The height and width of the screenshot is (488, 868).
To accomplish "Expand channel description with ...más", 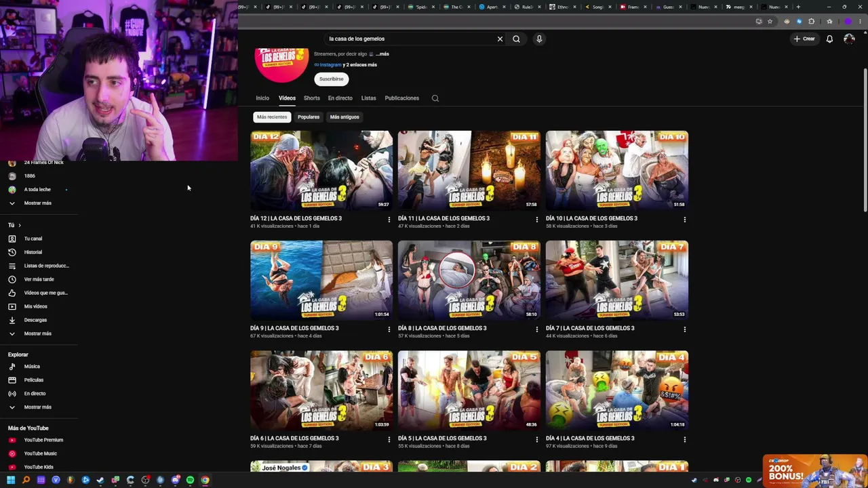I will [x=382, y=54].
